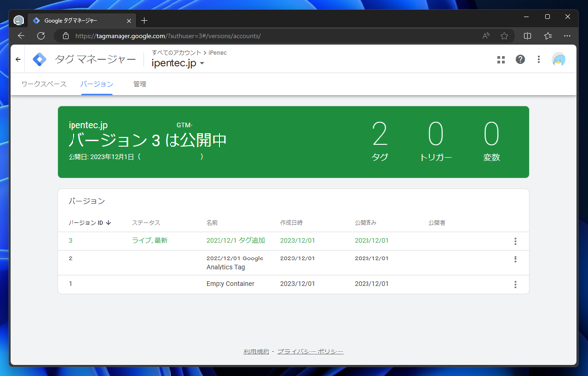Click the GTM- container ID text
Viewport: 588px width, 376px height.
click(184, 125)
